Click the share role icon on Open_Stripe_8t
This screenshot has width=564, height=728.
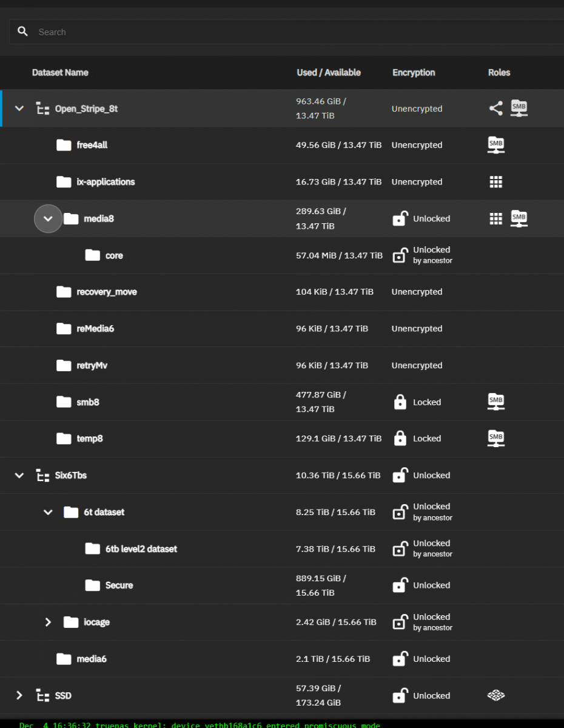pos(496,109)
